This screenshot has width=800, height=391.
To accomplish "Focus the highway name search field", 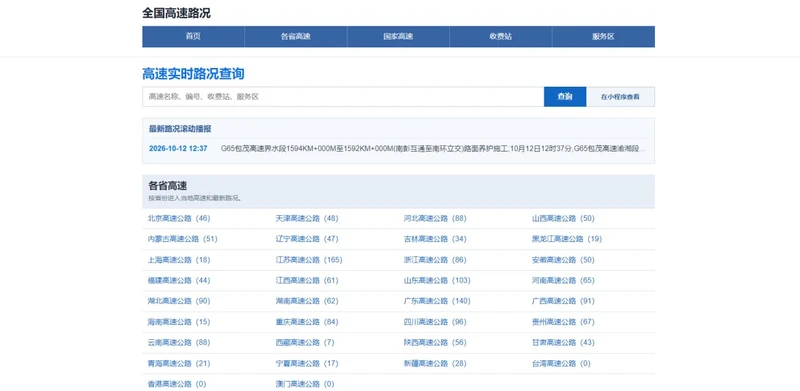I will [x=343, y=96].
